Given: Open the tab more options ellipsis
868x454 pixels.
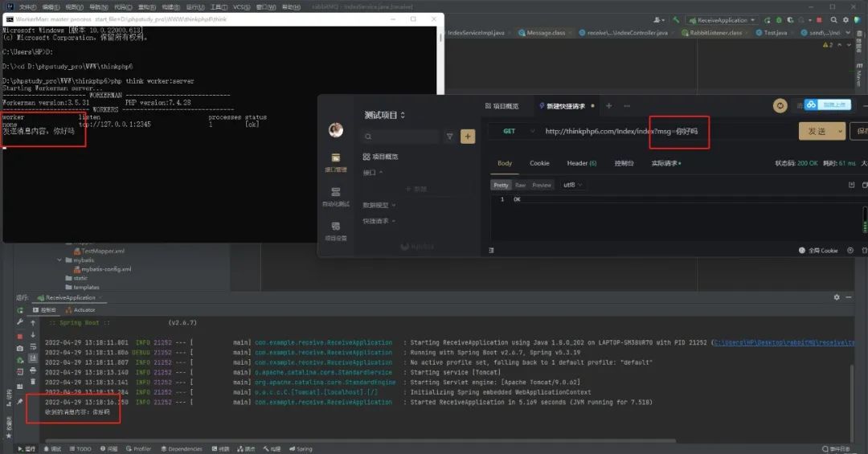Looking at the screenshot, I should point(627,106).
